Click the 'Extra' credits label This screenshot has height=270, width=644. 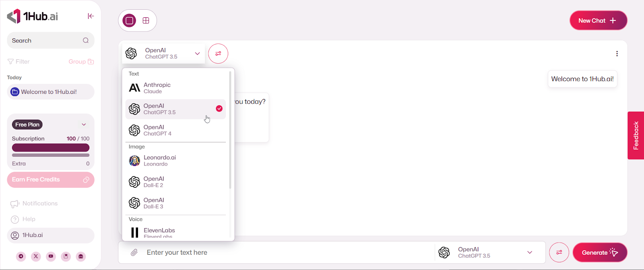[19, 164]
